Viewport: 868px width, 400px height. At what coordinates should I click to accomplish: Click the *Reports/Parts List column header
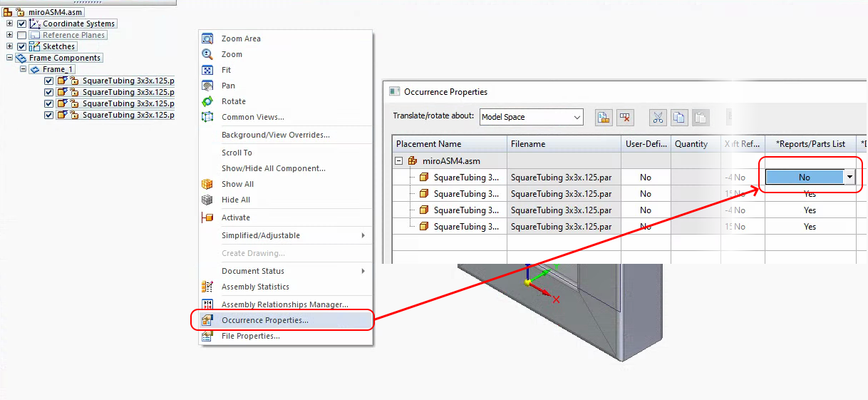click(x=810, y=144)
